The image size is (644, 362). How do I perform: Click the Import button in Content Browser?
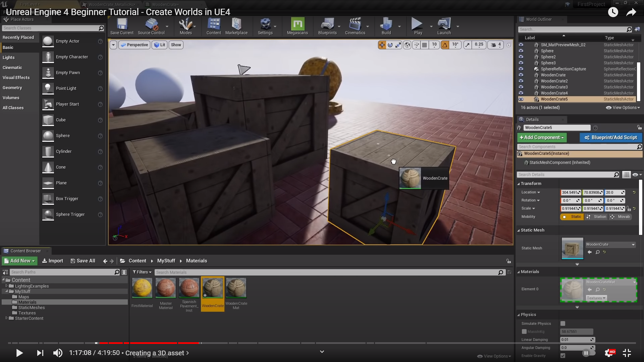pos(53,261)
